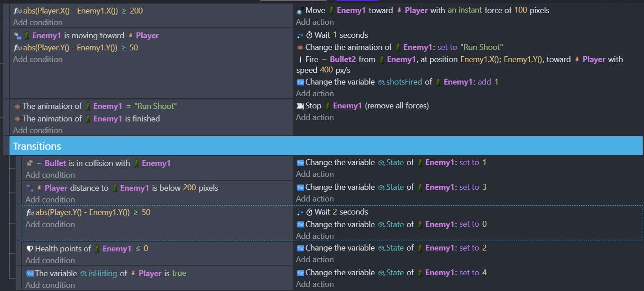644x291 pixels.
Task: Click the Stop Enemy1 forces action icon
Action: click(x=300, y=106)
